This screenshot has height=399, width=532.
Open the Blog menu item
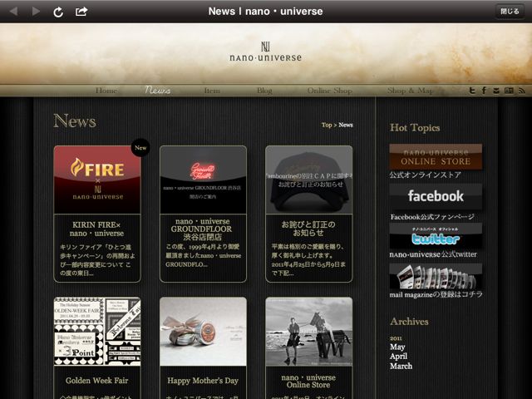pyautogui.click(x=264, y=91)
